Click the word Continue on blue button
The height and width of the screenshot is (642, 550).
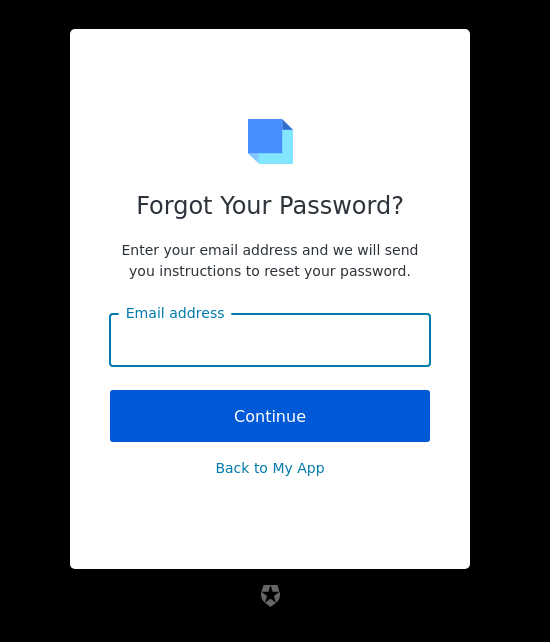(x=270, y=416)
